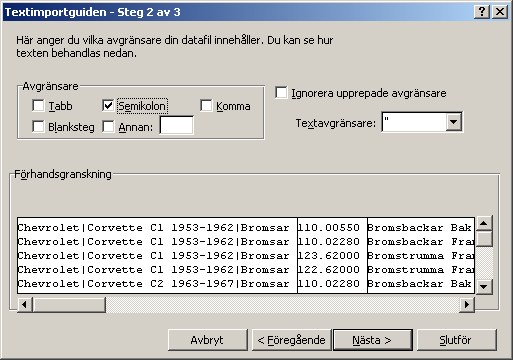
Task: Open the Textavgränsare dropdown arrow
Action: tap(454, 122)
